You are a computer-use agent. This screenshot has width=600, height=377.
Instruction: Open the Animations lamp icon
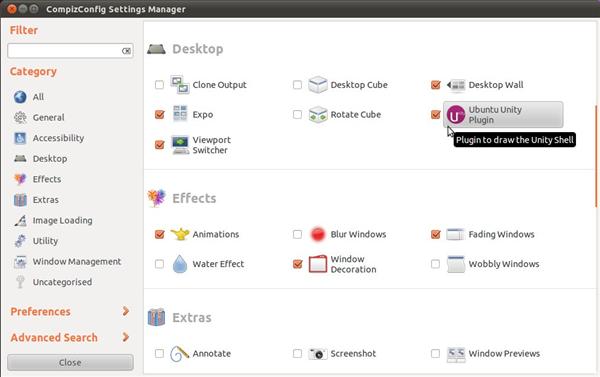(180, 234)
